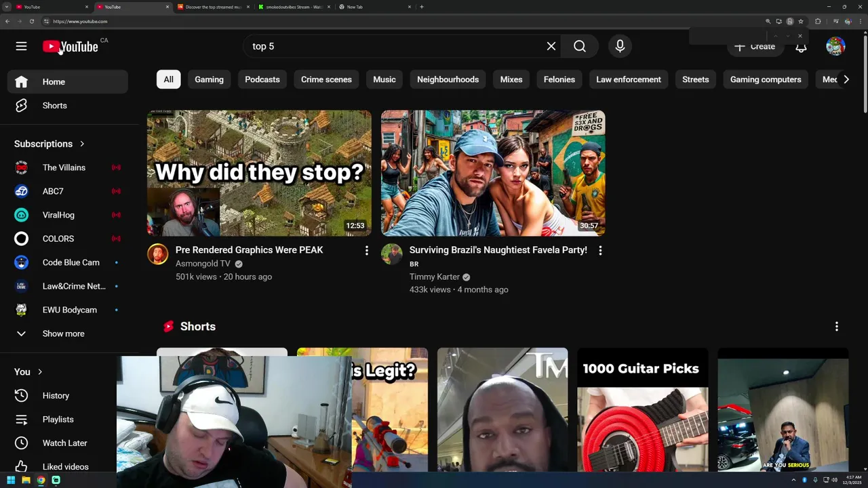Select the Podcasts filter chip

[x=262, y=79]
